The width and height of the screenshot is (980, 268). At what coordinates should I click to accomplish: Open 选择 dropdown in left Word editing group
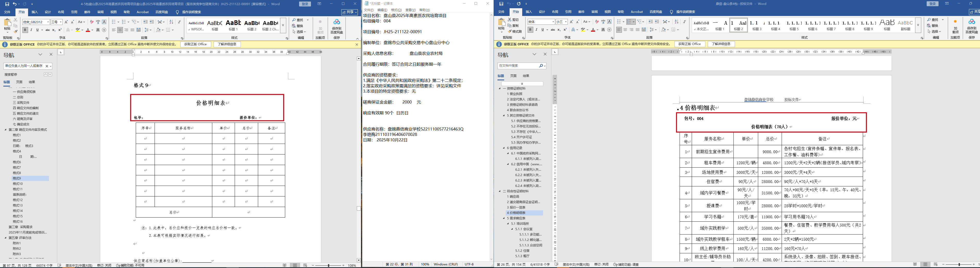point(300,32)
